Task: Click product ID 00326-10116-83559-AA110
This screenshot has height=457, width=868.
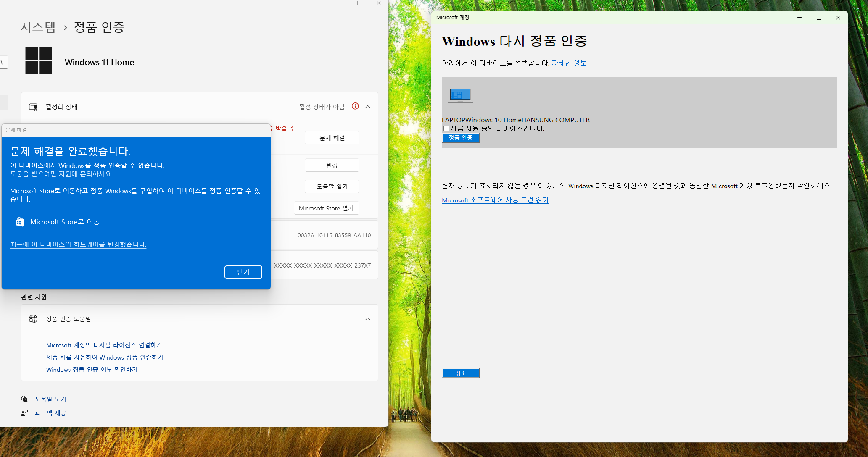Action: point(334,235)
